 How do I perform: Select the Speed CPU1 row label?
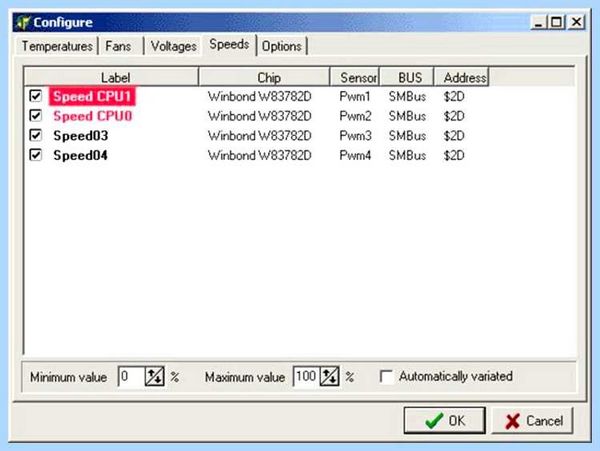(x=92, y=96)
